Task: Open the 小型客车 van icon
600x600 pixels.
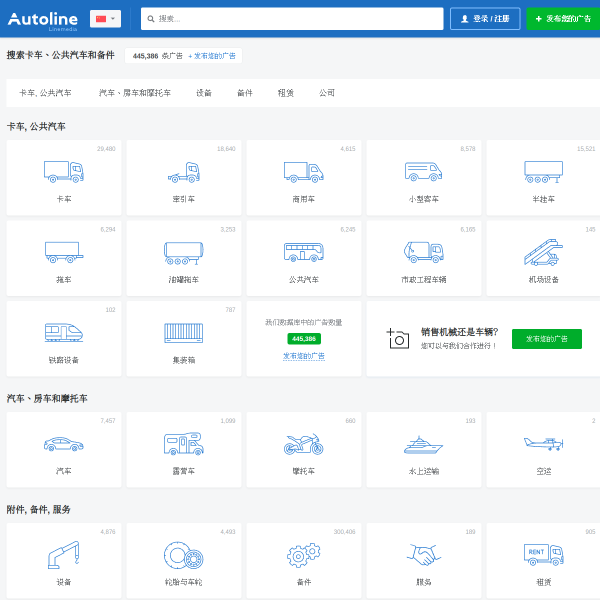Action: pos(424,171)
